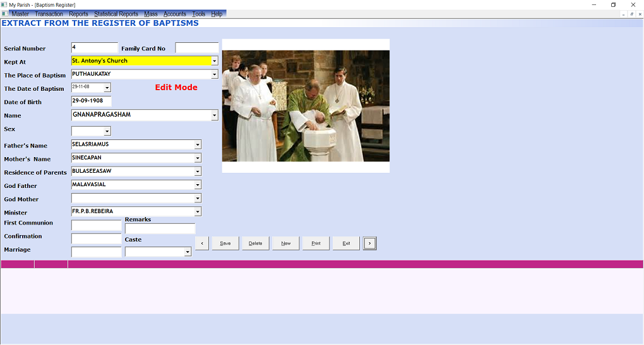The height and width of the screenshot is (345, 644).
Task: Click the Print button
Action: click(x=316, y=243)
